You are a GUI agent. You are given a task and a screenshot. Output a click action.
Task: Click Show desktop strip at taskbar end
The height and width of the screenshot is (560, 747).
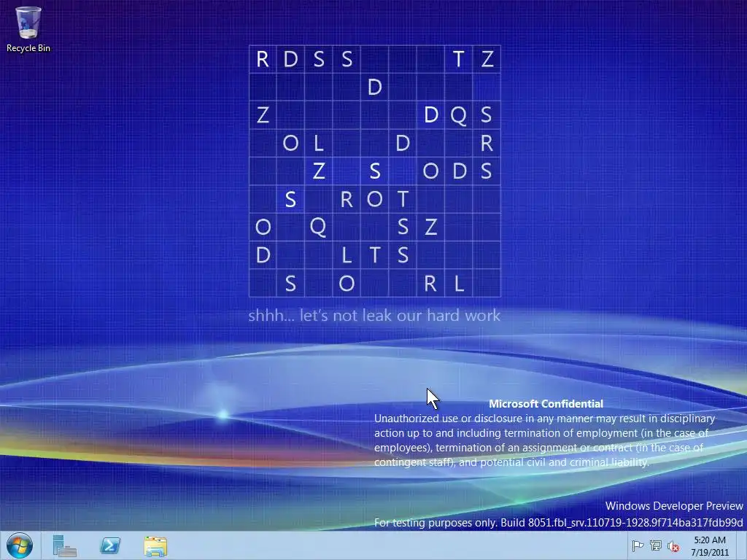[x=742, y=545]
